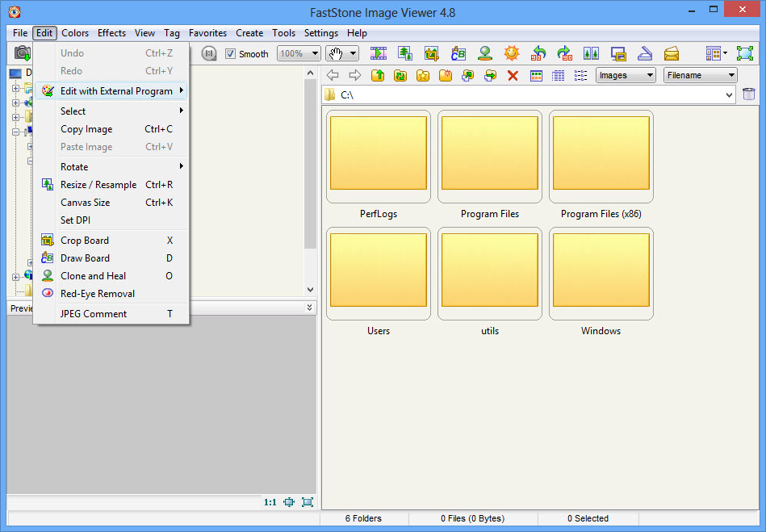Switch to Details view icon
Image resolution: width=766 pixels, height=532 pixels.
pos(558,76)
